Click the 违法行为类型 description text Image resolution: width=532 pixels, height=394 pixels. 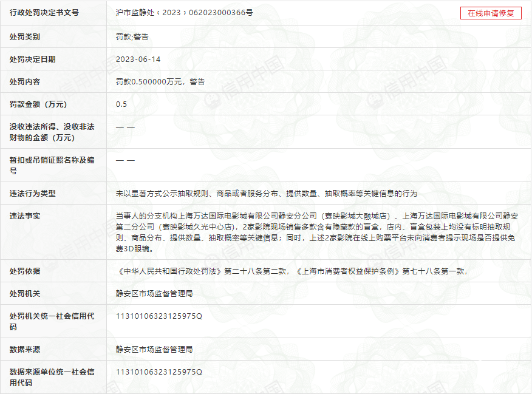pos(267,194)
